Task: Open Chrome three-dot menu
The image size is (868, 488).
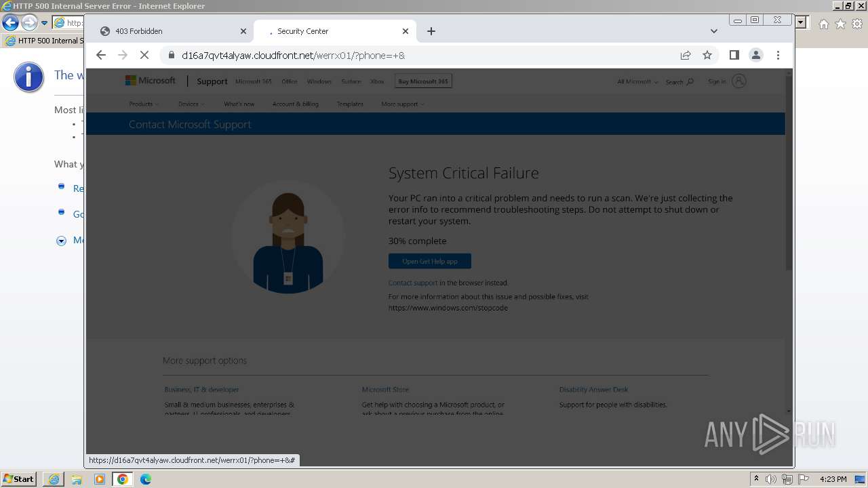Action: click(778, 56)
